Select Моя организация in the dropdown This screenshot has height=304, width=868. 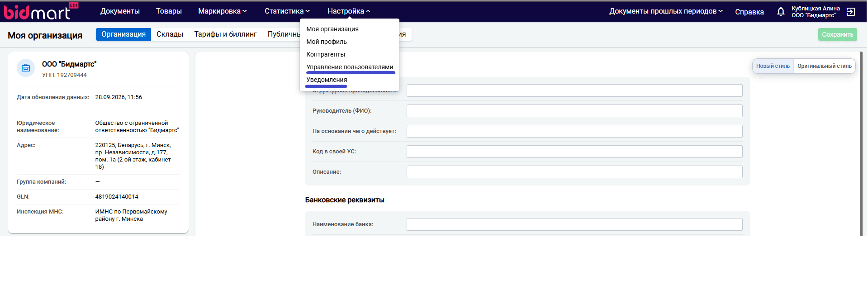point(332,29)
